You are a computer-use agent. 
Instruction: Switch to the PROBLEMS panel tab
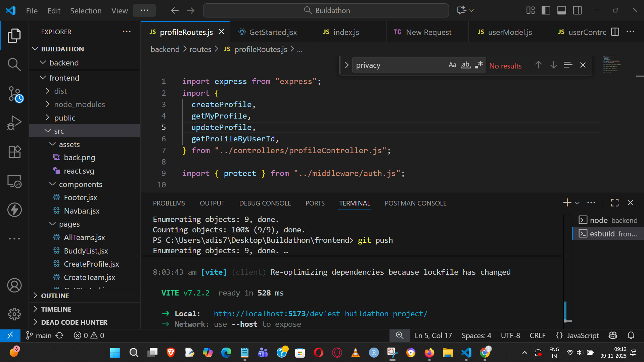(x=169, y=203)
